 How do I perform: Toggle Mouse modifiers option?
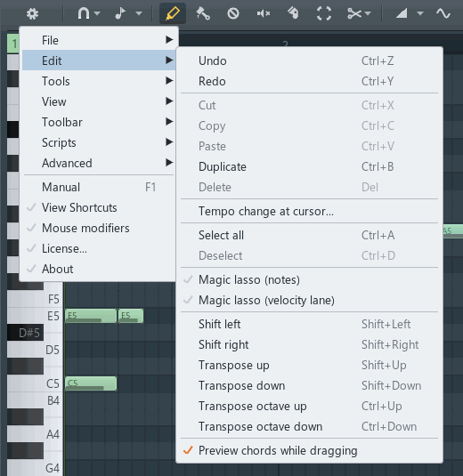click(x=99, y=228)
